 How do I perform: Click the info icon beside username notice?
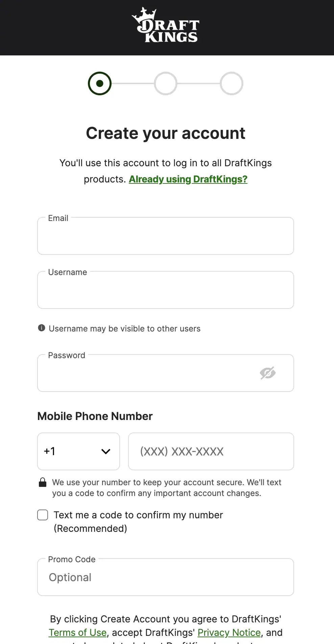(42, 328)
